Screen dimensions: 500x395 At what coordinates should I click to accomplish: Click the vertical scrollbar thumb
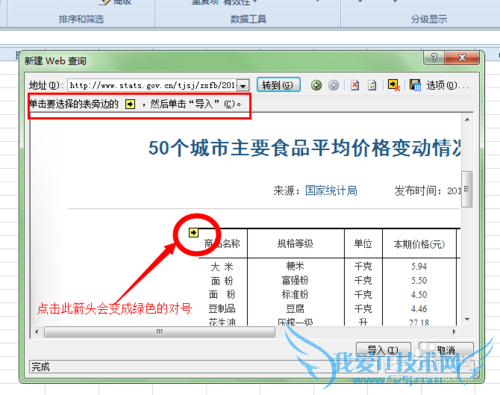(467, 189)
